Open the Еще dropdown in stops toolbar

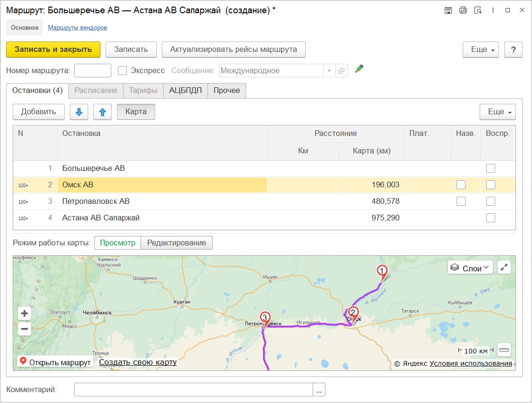click(x=498, y=112)
